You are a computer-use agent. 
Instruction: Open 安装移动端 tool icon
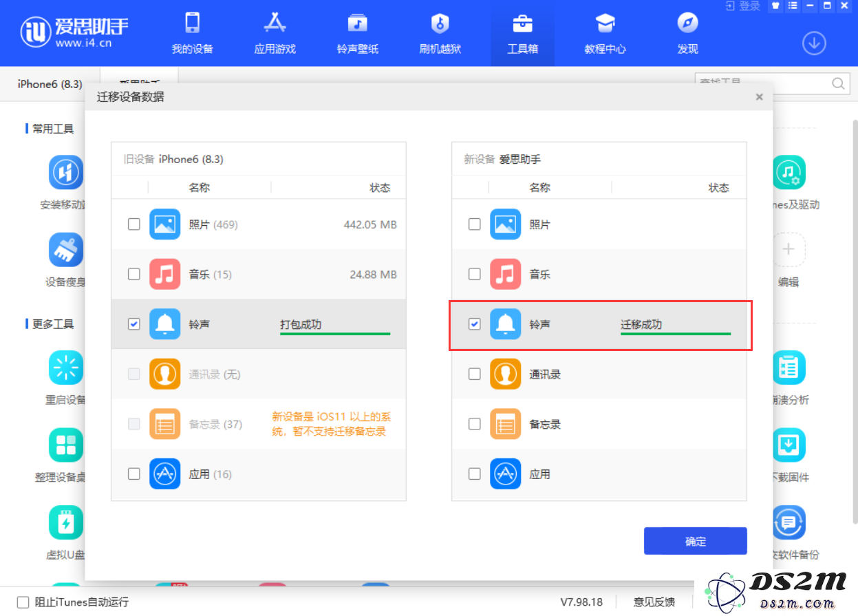(x=66, y=172)
